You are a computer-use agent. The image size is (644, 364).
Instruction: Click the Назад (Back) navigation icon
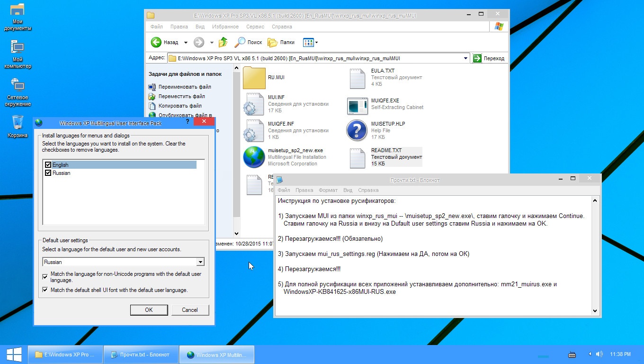pos(156,42)
